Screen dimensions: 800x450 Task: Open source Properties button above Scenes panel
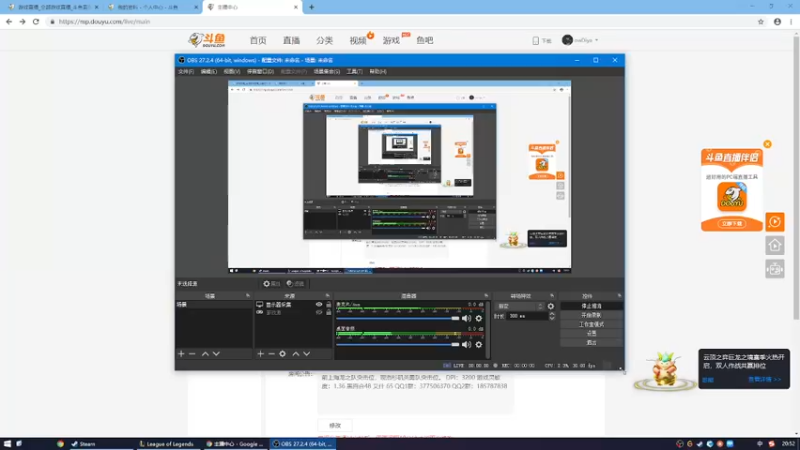click(x=272, y=284)
